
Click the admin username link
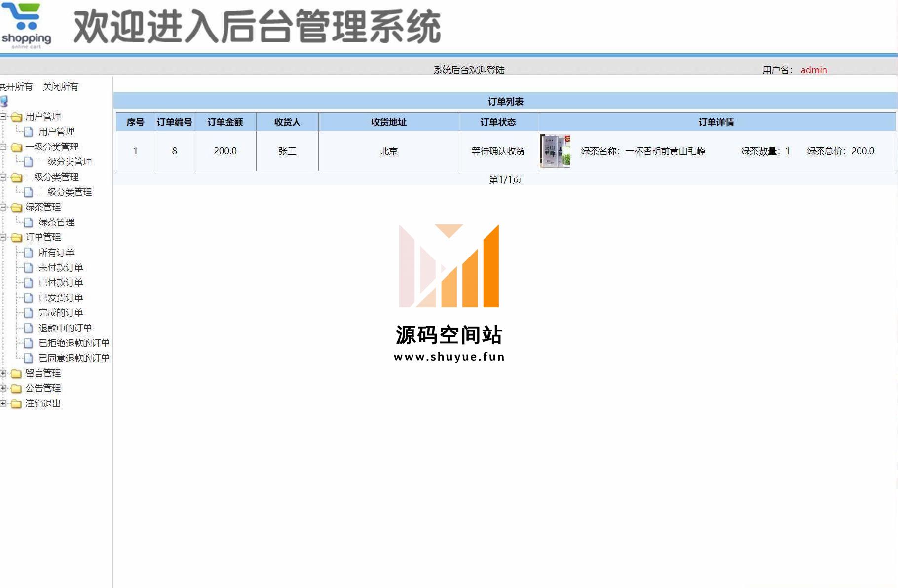(x=814, y=70)
